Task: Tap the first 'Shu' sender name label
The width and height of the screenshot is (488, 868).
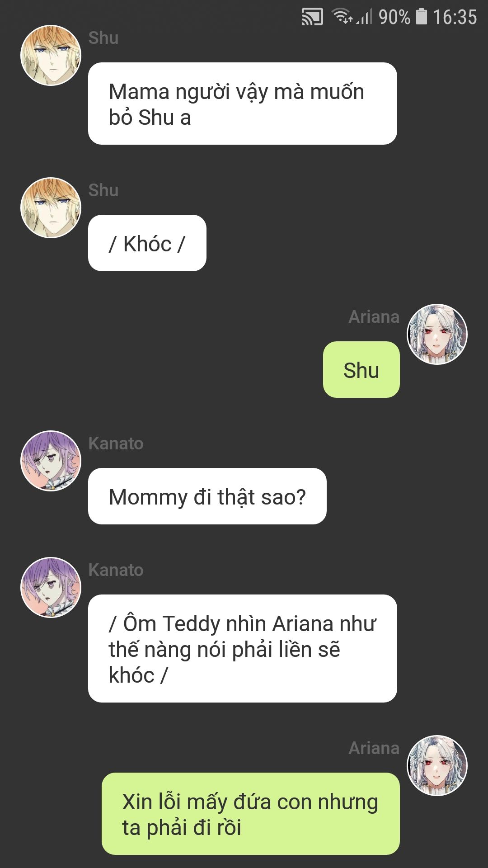Action: pos(103,38)
